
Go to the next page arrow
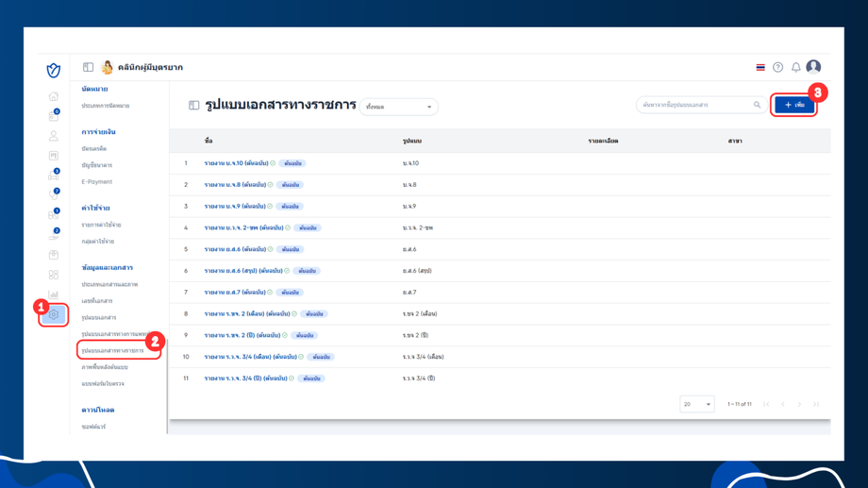(x=799, y=404)
